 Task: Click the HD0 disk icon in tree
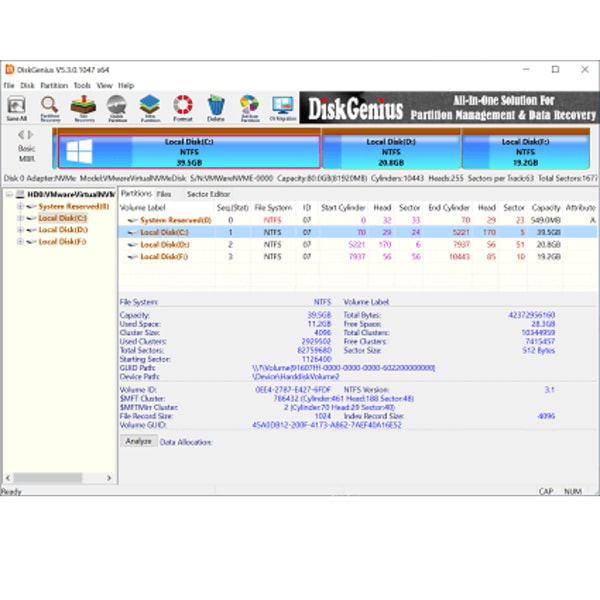point(20,194)
